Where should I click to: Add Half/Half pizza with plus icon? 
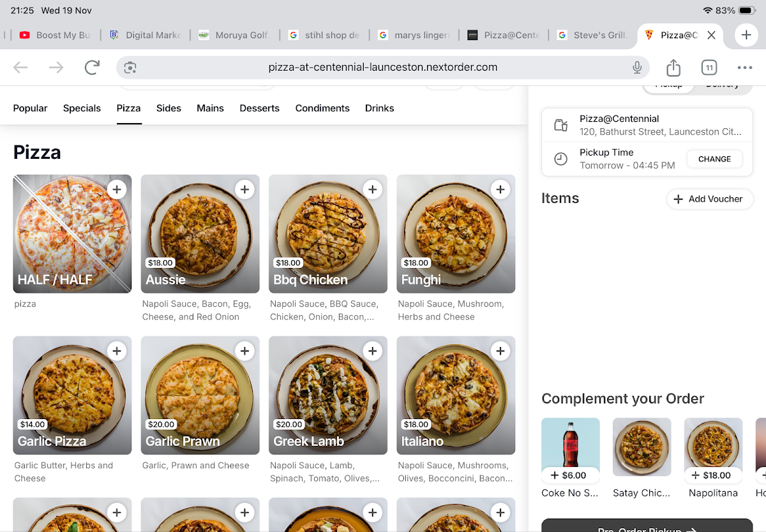pyautogui.click(x=117, y=189)
